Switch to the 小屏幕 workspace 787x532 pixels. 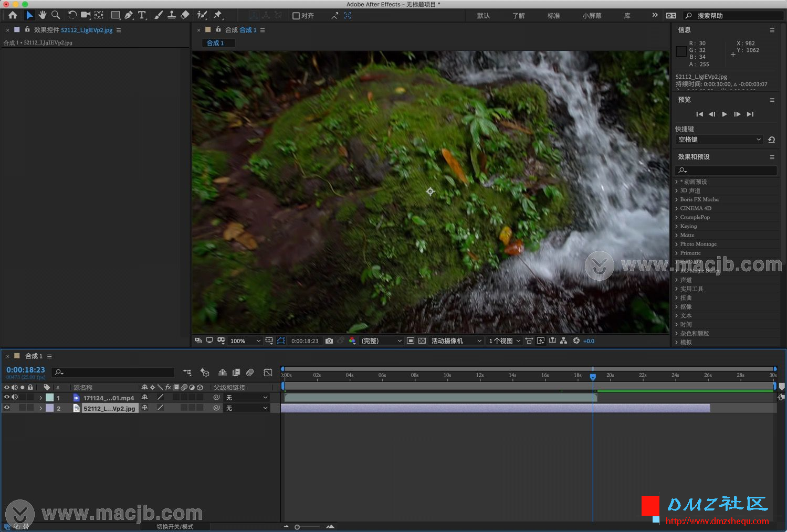[592, 16]
